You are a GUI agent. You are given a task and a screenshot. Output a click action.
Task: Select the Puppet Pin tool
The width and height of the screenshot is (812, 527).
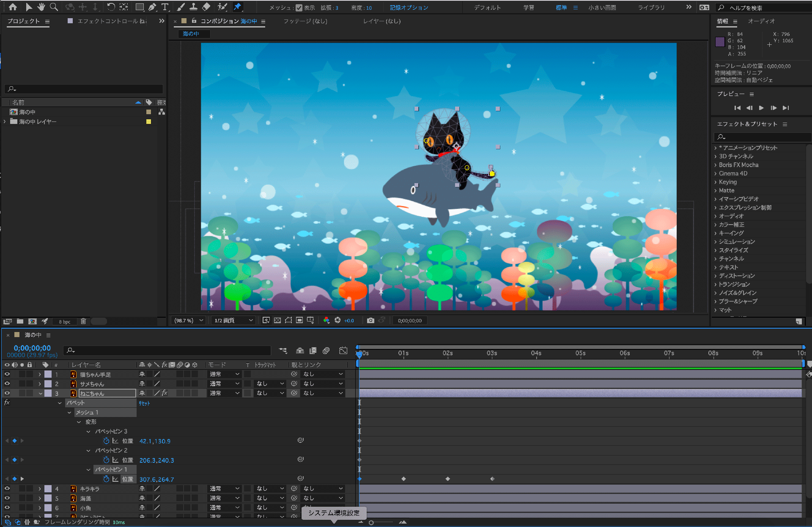pyautogui.click(x=237, y=7)
